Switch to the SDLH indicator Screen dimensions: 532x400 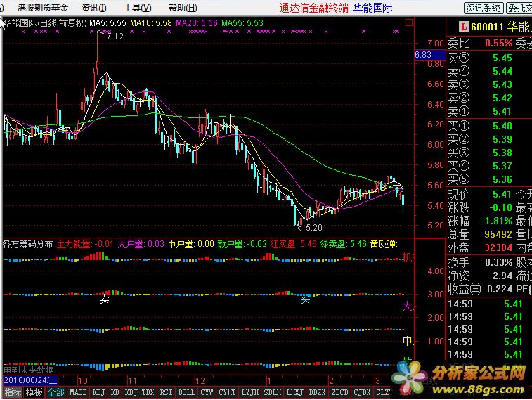[x=272, y=392]
